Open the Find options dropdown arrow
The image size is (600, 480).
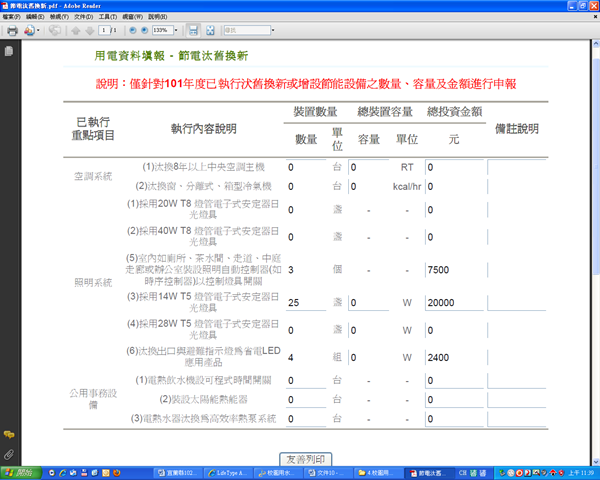pyautogui.click(x=273, y=30)
